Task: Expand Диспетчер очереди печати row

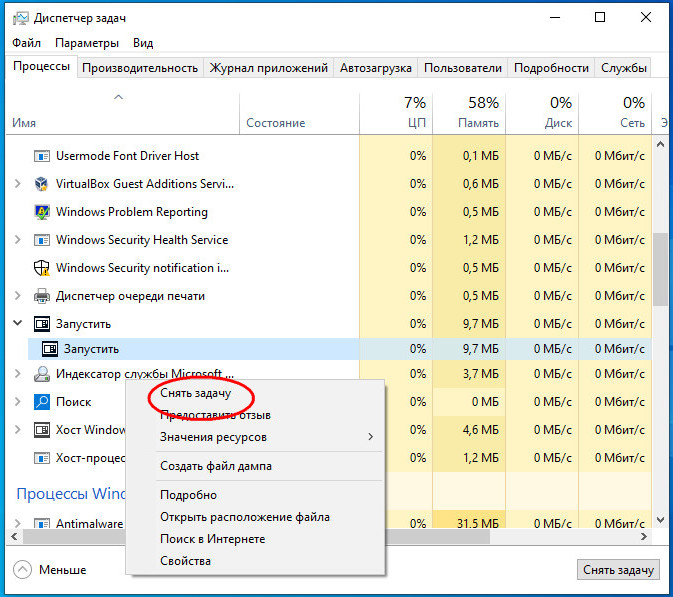Action: pos(18,296)
